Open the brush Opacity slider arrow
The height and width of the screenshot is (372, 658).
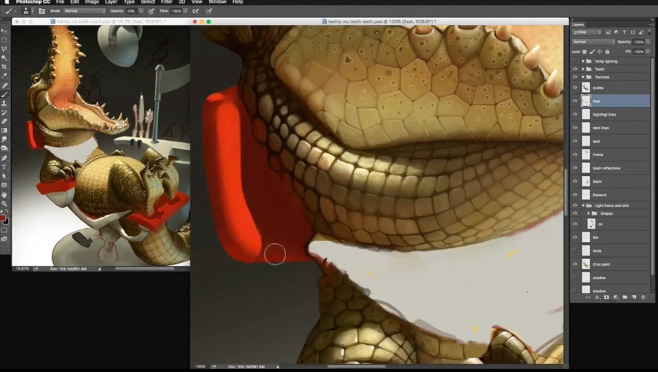click(x=141, y=11)
